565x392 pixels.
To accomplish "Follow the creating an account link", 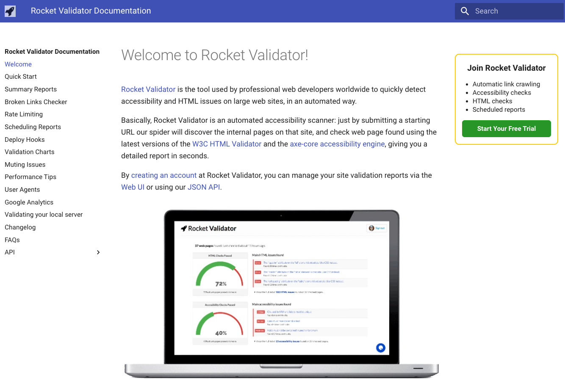I will click(164, 175).
